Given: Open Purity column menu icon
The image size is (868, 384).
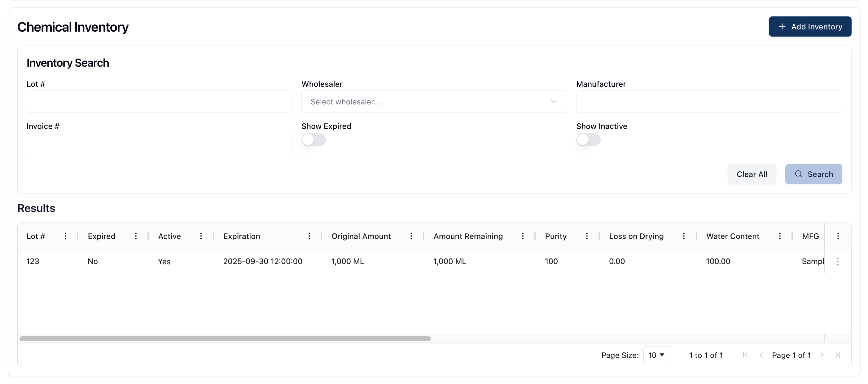Looking at the screenshot, I should [x=587, y=236].
